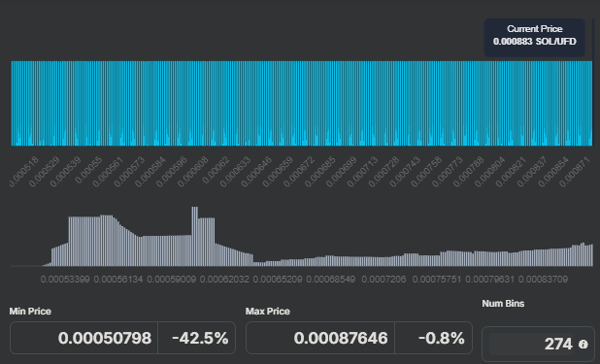Click the tallest spike in the gray histogram

195,236
